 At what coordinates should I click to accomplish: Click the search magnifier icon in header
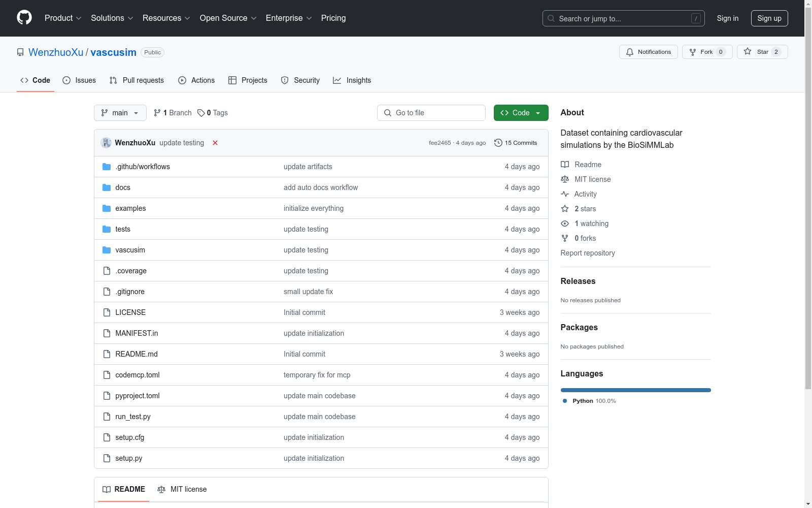551,18
